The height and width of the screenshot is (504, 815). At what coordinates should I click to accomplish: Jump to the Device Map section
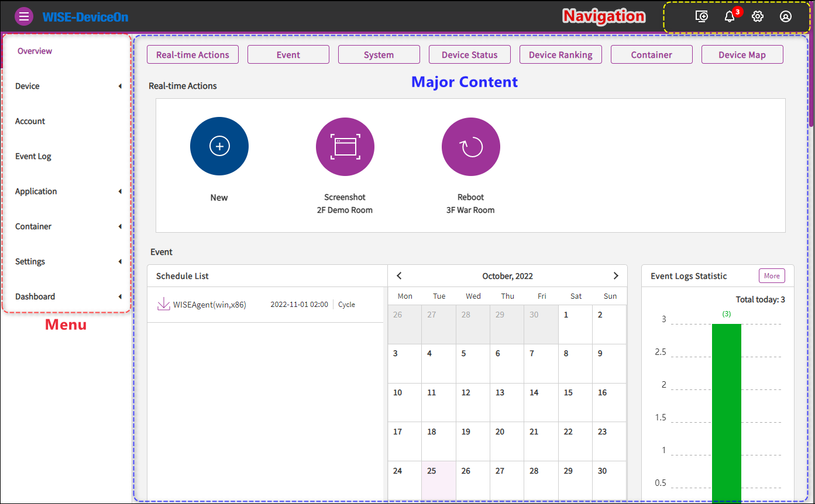pos(742,54)
